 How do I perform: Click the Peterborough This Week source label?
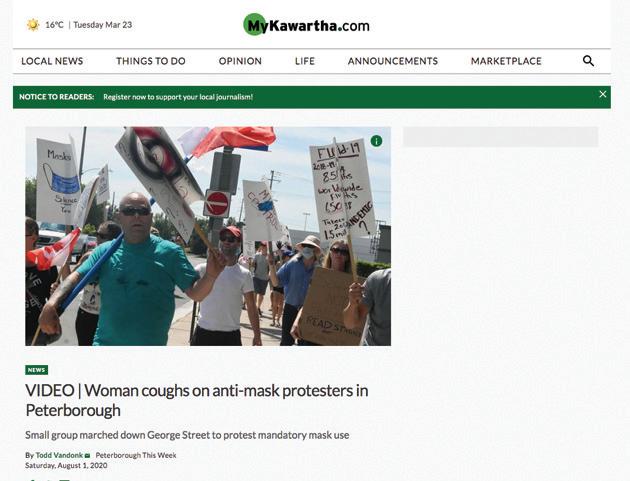[x=136, y=455]
